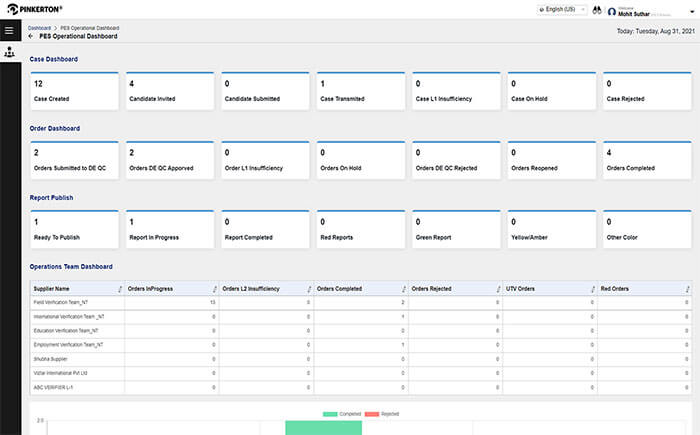Open the Case L1 Insufficiency card
700x435 pixels.
click(x=456, y=91)
